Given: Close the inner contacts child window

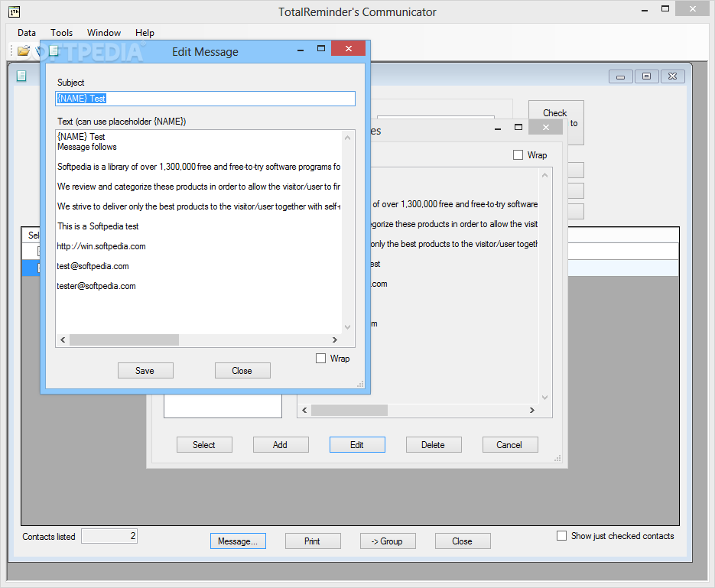Looking at the screenshot, I should point(673,76).
